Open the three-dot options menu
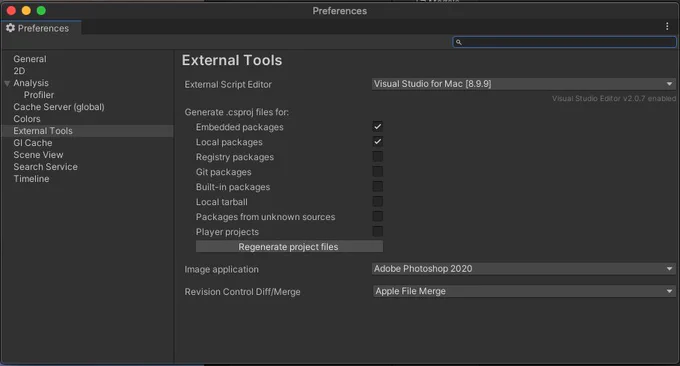 tap(667, 26)
